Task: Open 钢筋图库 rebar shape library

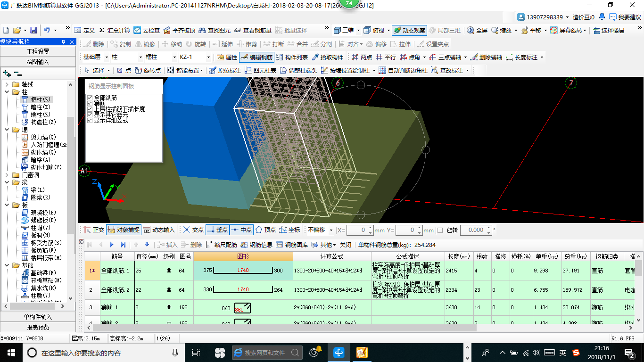Action: click(x=292, y=245)
